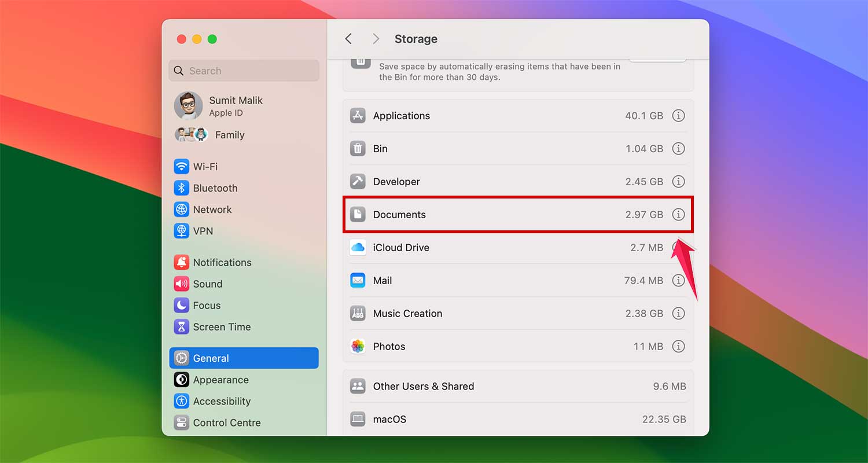Image resolution: width=868 pixels, height=463 pixels.
Task: Open Screen Time settings
Action: pyautogui.click(x=222, y=326)
